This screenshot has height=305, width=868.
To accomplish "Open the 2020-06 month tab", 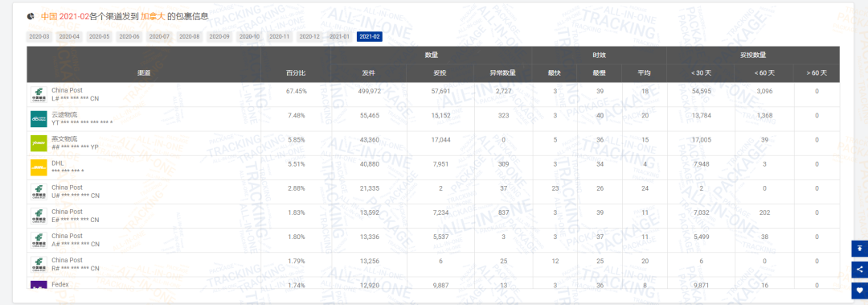I will point(129,36).
